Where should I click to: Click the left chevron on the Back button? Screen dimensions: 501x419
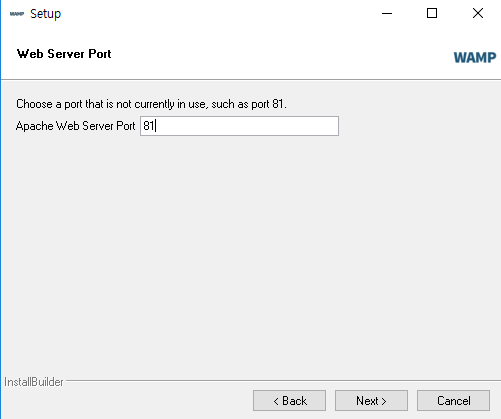(276, 401)
